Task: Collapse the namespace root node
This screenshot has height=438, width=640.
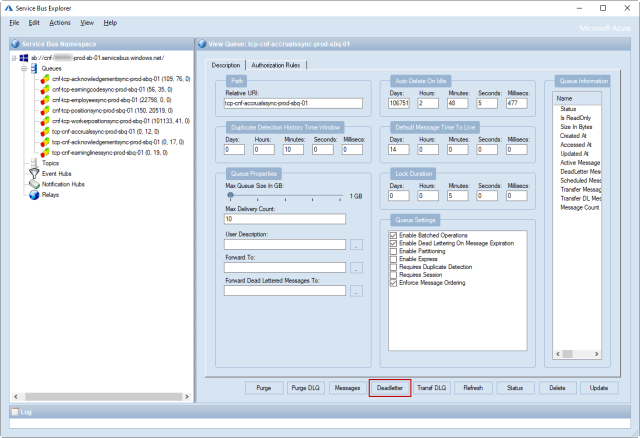Action: coord(13,58)
